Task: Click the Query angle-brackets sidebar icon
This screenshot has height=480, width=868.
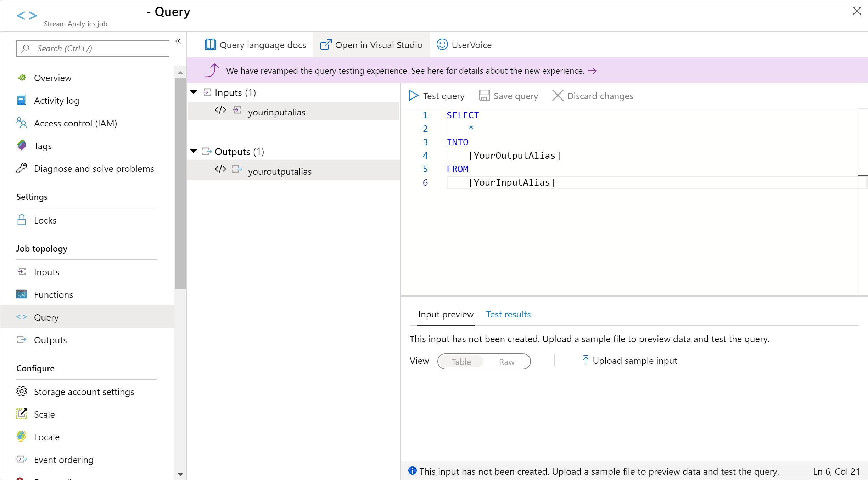Action: tap(22, 317)
